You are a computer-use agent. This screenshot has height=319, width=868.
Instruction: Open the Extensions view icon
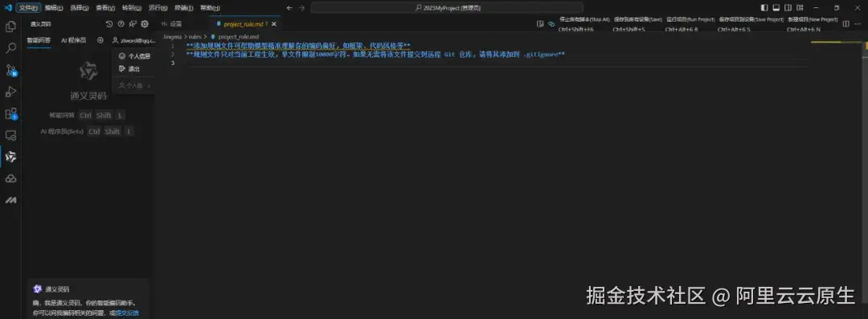(x=10, y=114)
